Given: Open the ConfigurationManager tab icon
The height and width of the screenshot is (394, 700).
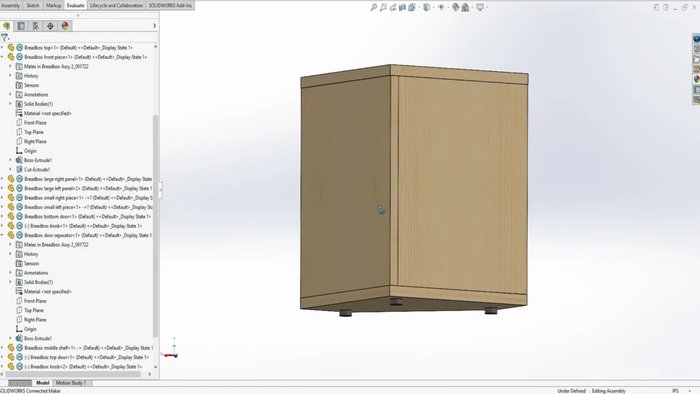Looking at the screenshot, I should pos(36,26).
